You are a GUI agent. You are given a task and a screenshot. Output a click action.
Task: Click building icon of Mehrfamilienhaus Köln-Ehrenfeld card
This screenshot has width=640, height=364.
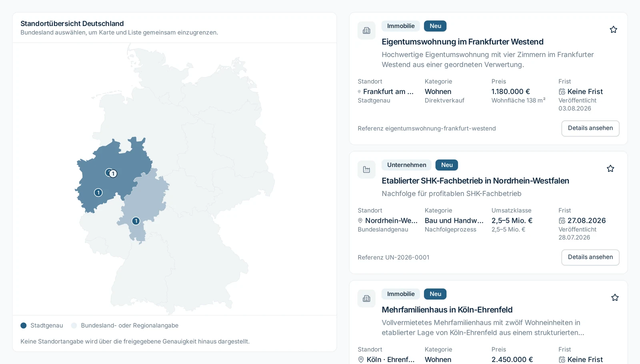(x=366, y=298)
